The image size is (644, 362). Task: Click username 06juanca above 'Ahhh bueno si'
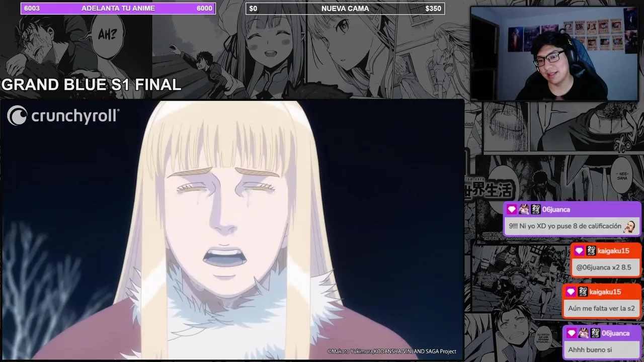615,333
